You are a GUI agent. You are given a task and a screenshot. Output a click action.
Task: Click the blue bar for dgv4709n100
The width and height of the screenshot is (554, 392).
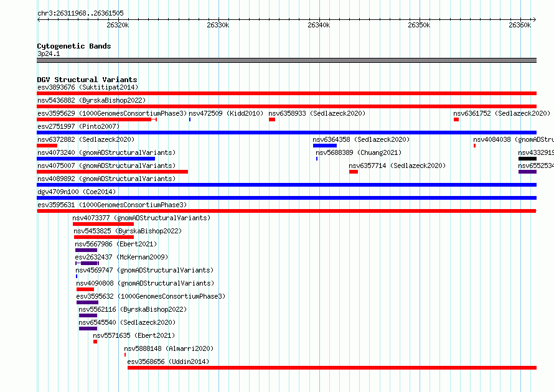click(286, 198)
